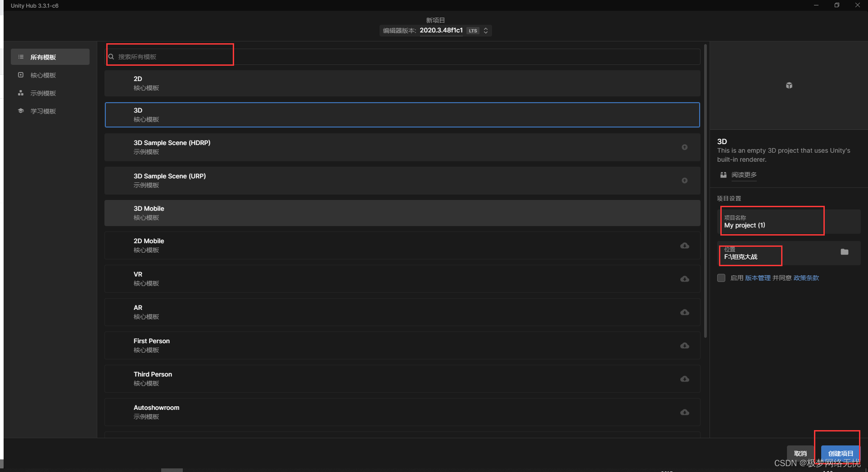The image size is (868, 472).
Task: Select the 所有模板 category in sidebar
Action: [50, 57]
